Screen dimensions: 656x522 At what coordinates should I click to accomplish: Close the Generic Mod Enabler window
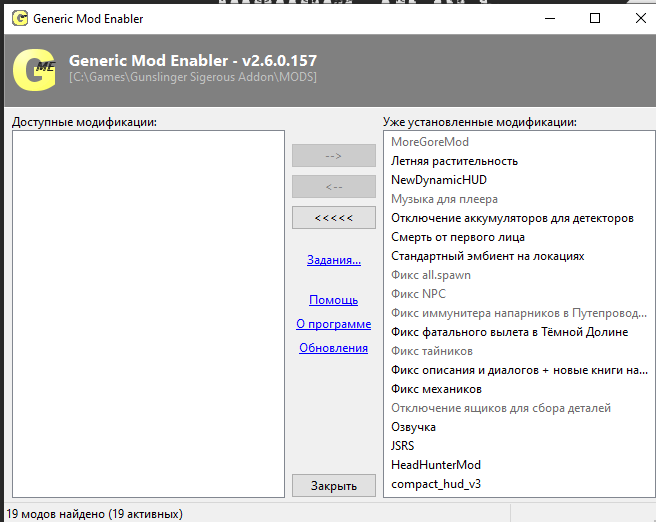641,18
